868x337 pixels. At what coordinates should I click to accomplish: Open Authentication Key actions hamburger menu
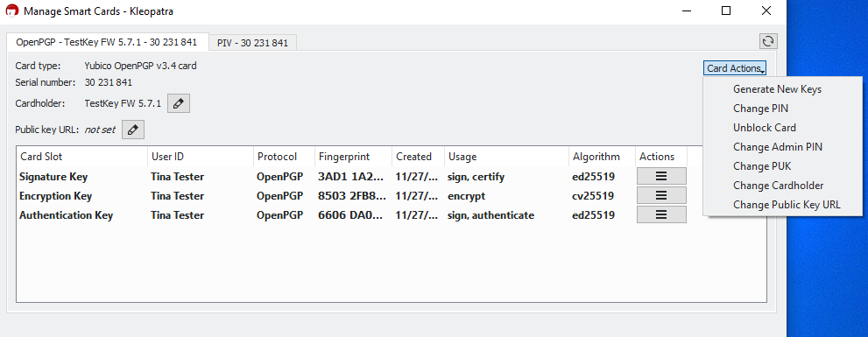pyautogui.click(x=661, y=214)
